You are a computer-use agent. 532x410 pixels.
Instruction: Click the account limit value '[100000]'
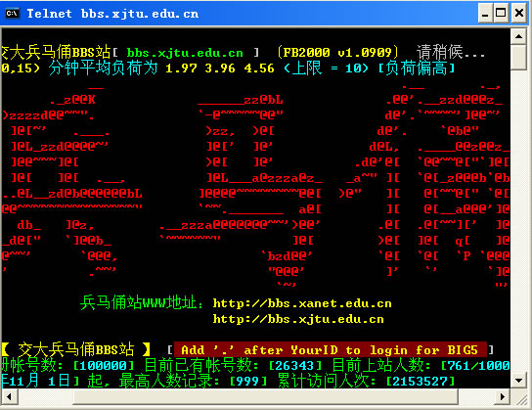click(x=104, y=366)
